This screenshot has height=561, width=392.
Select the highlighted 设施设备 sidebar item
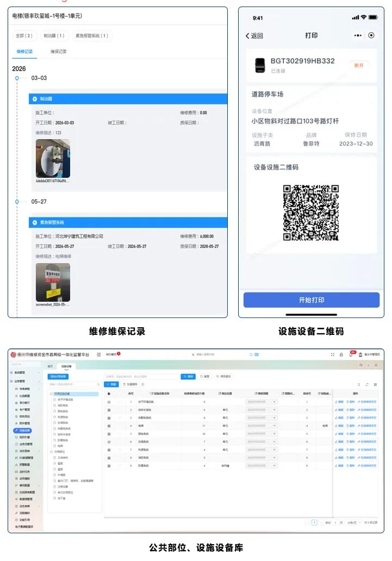(x=22, y=431)
